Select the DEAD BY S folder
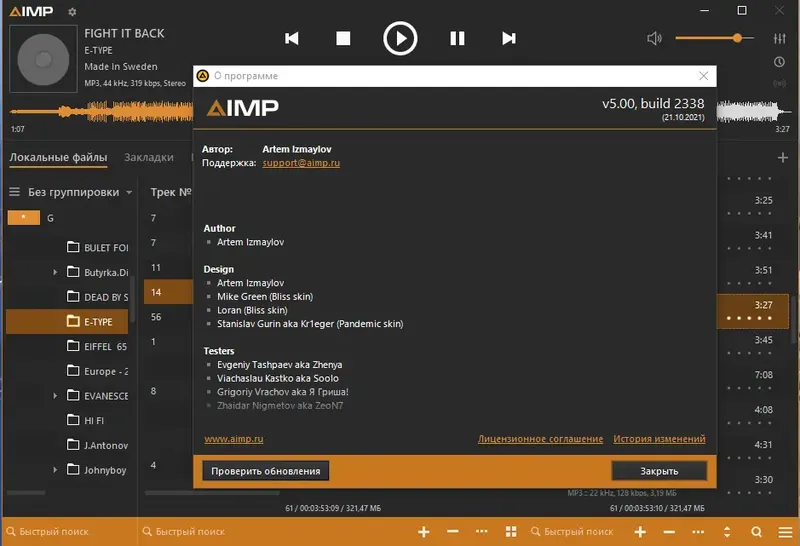Image resolution: width=800 pixels, height=546 pixels. (97, 297)
